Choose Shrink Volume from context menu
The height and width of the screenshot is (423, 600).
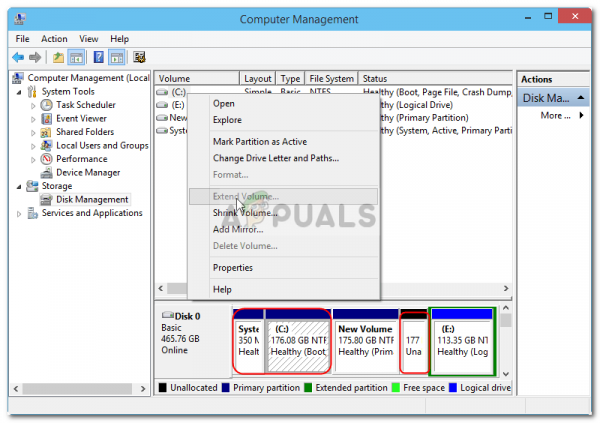click(x=284, y=213)
